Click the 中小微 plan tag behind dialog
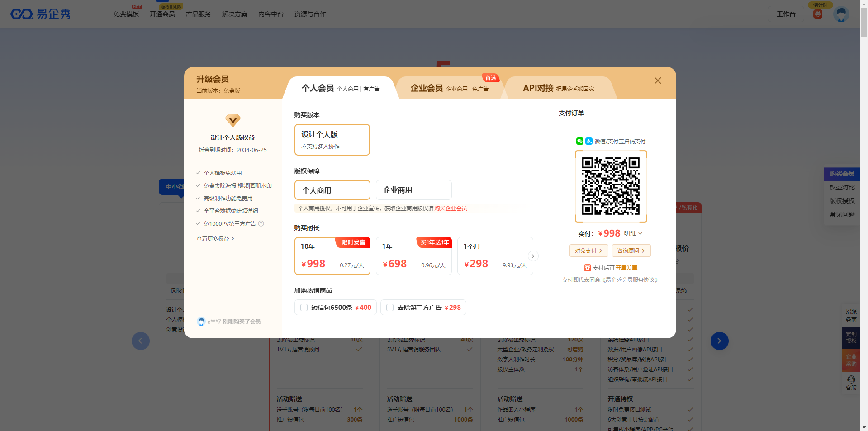This screenshot has width=868, height=431. click(171, 187)
